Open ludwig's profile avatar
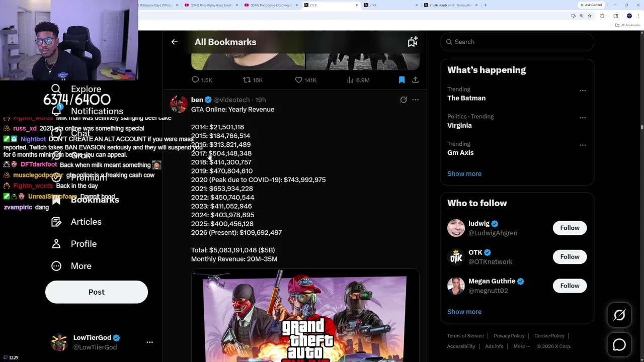Viewport: 644px width, 362px height. (456, 228)
